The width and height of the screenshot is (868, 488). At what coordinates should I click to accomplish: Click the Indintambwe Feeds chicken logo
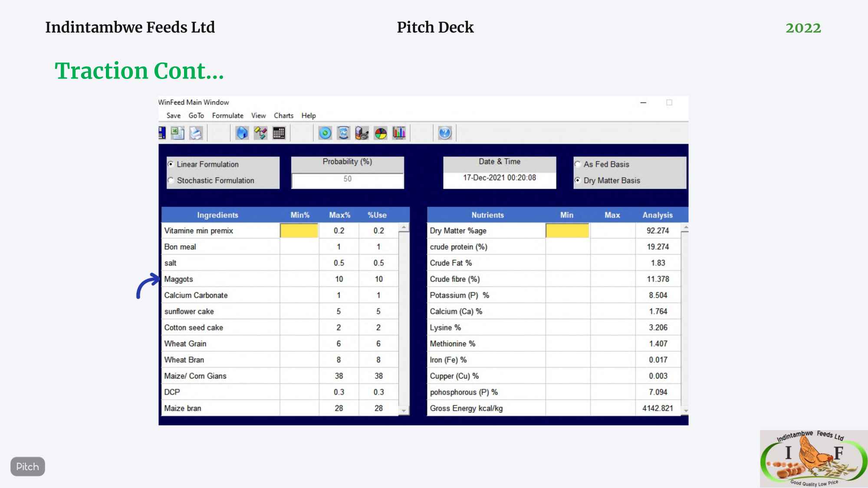pos(814,459)
